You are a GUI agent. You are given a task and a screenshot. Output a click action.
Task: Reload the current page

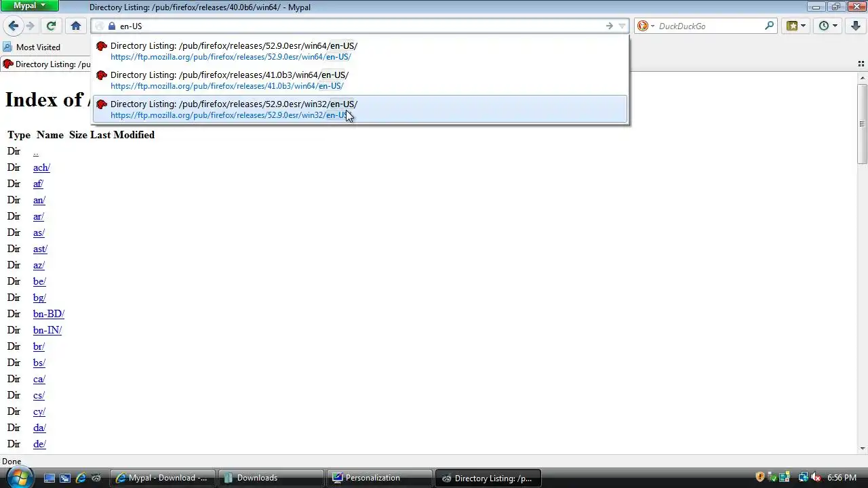pos(51,26)
